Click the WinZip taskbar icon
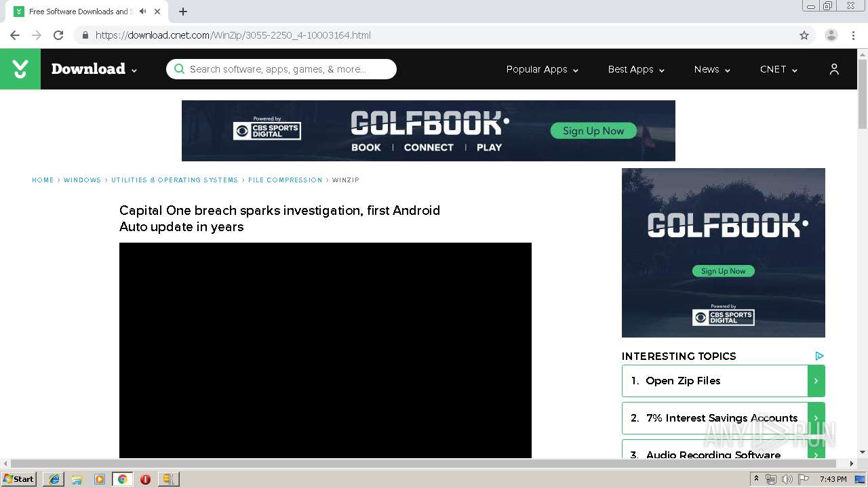The image size is (868, 488). 168,479
